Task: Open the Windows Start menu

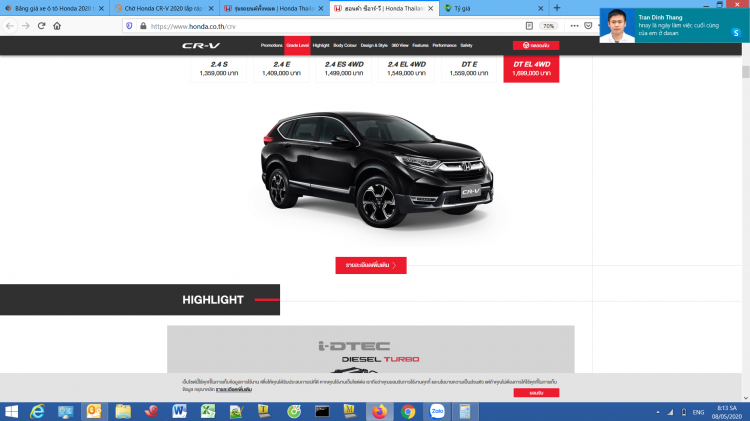Action: tap(11, 411)
